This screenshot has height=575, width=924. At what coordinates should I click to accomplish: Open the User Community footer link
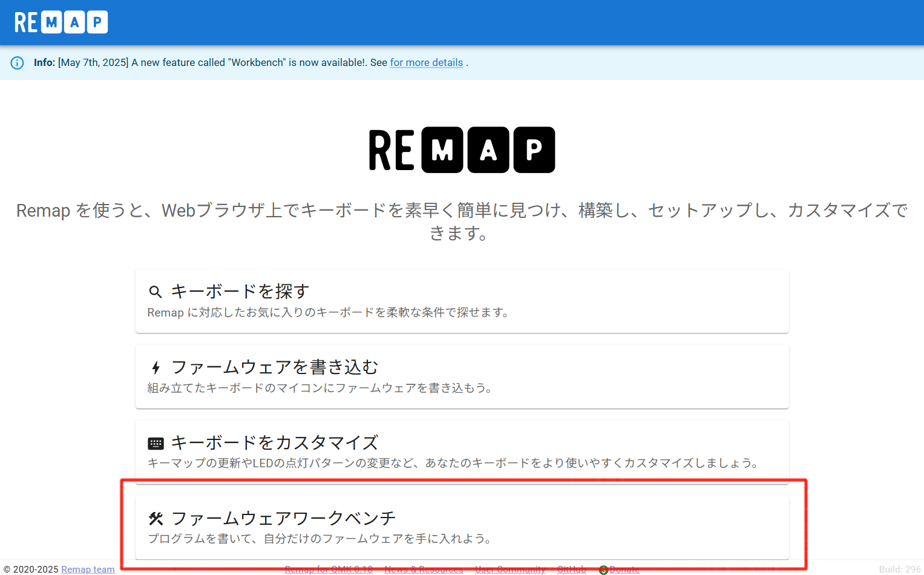pos(510,570)
